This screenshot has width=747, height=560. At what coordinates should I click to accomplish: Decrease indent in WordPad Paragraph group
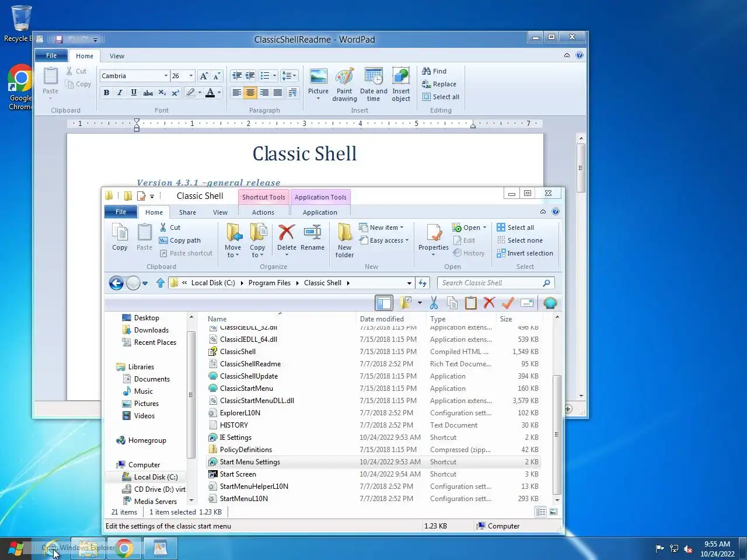point(236,76)
